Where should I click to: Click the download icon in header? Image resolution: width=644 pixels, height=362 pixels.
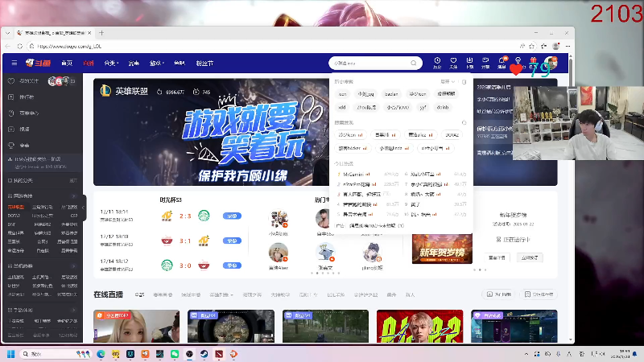pyautogui.click(x=469, y=61)
